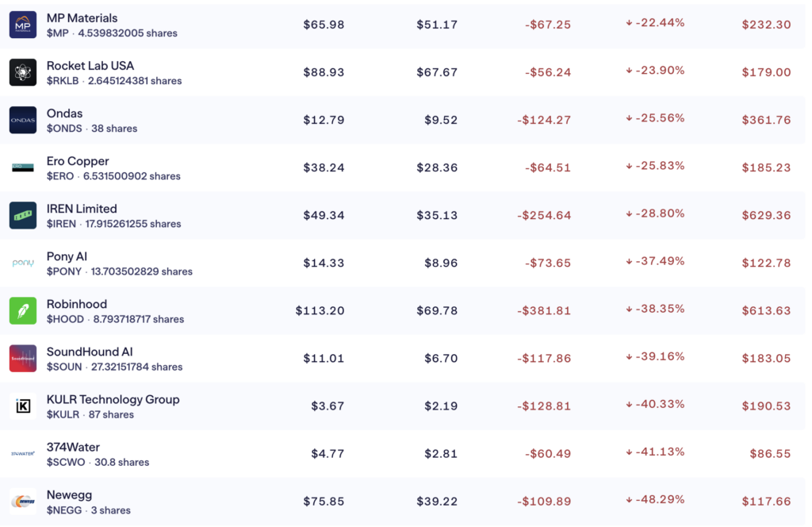Click the Ondas logo icon
The width and height of the screenshot is (812, 527).
pos(23,120)
